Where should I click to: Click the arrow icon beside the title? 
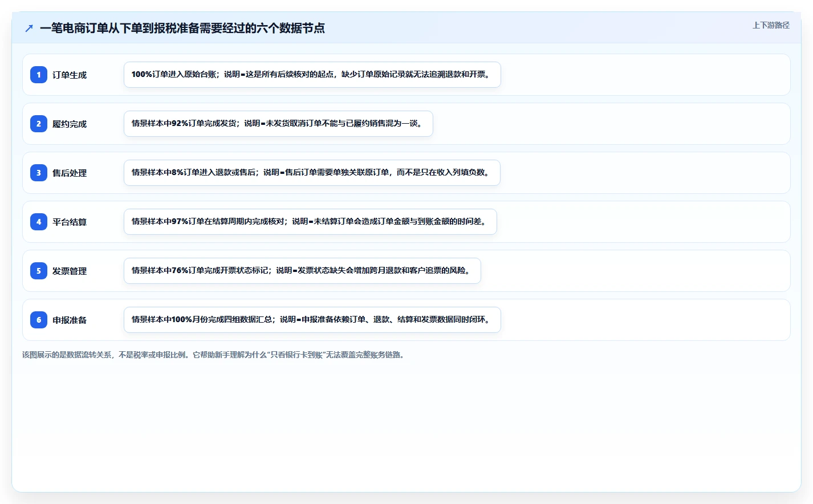click(29, 28)
